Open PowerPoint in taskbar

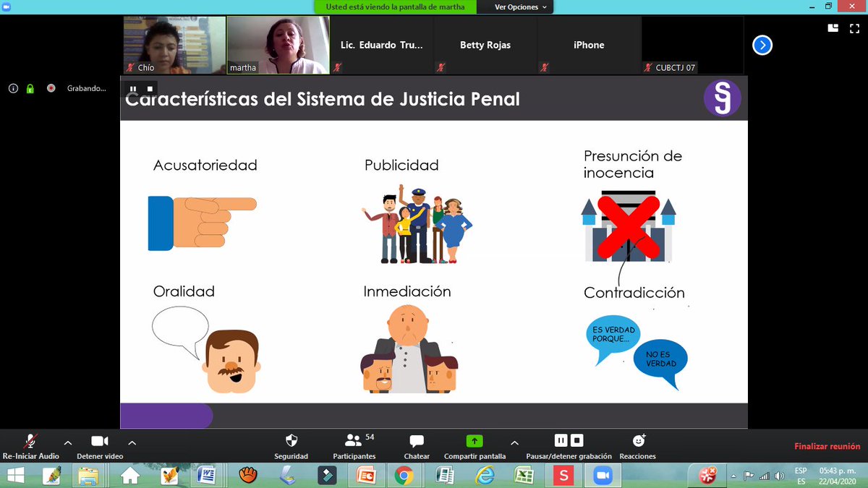pyautogui.click(x=366, y=475)
